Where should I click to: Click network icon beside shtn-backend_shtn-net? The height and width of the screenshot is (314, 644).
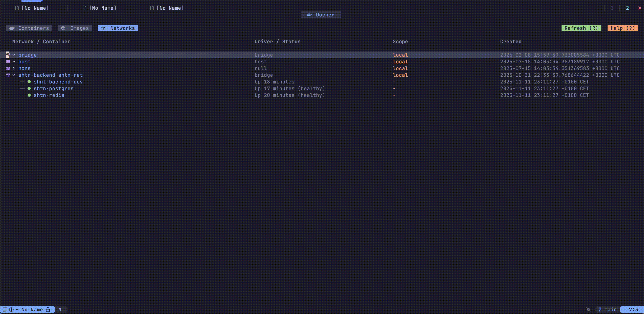[8, 75]
